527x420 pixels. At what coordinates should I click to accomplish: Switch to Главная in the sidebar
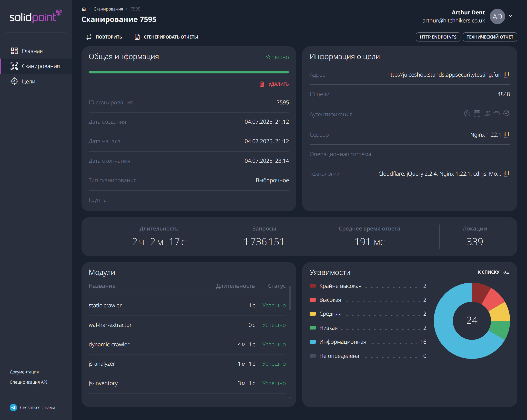tap(32, 51)
